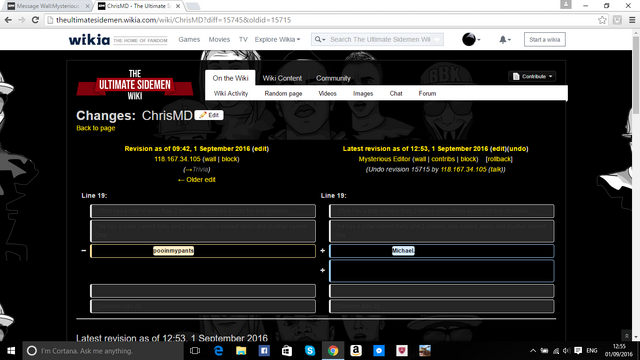Click rollback link

click(x=499, y=159)
